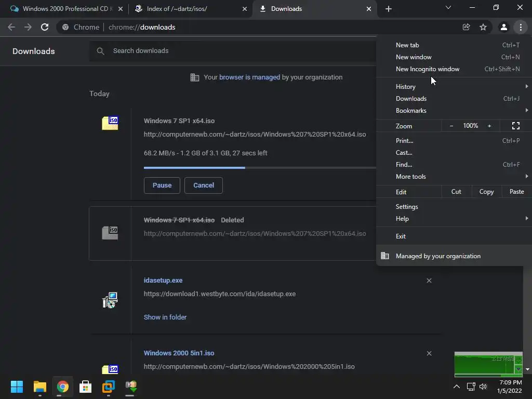Open Downloads from the menu
532x399 pixels.
click(454, 98)
